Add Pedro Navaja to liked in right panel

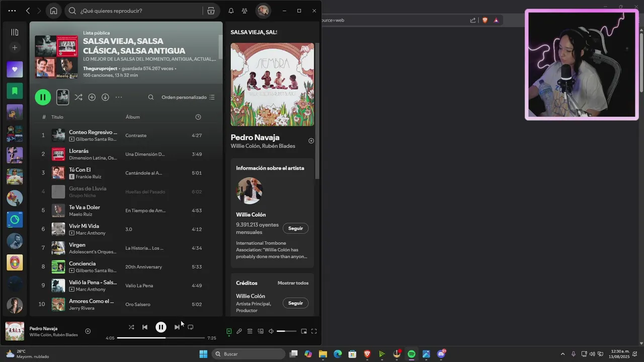[x=311, y=141]
